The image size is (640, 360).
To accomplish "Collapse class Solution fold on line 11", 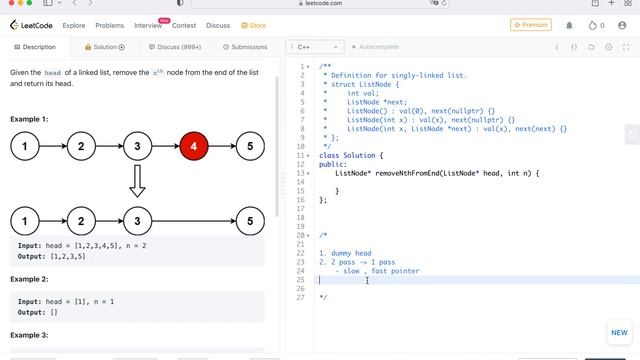I will point(308,156).
